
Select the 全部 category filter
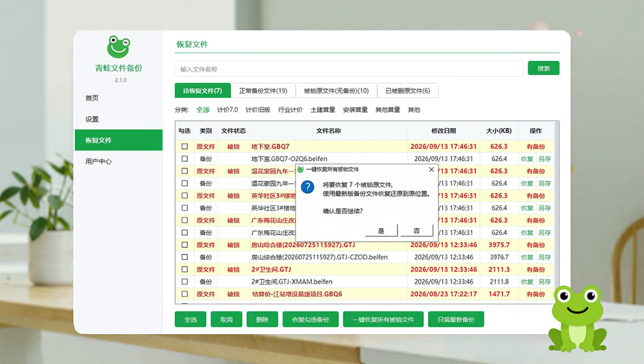click(203, 109)
